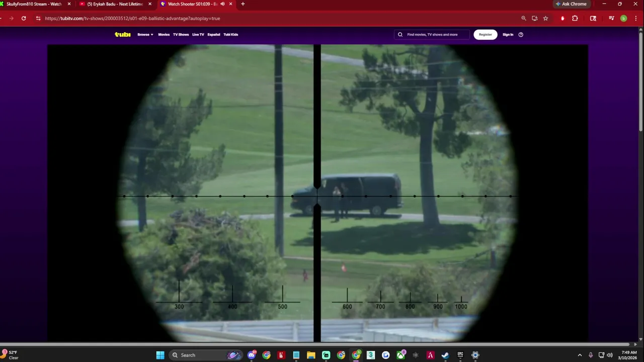Click the Register button
Viewport: 644px width, 362px height.
(486, 35)
